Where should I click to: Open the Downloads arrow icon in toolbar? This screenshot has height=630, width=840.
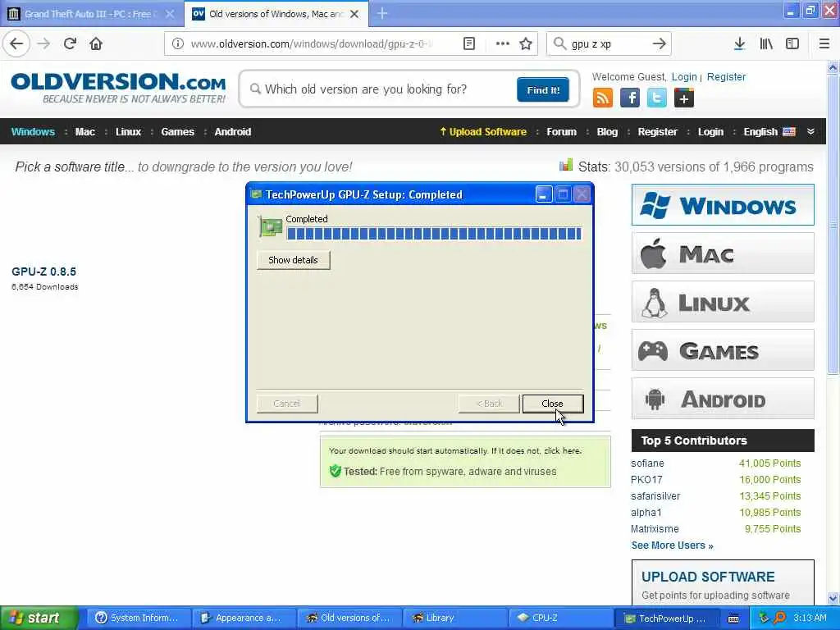click(x=739, y=44)
